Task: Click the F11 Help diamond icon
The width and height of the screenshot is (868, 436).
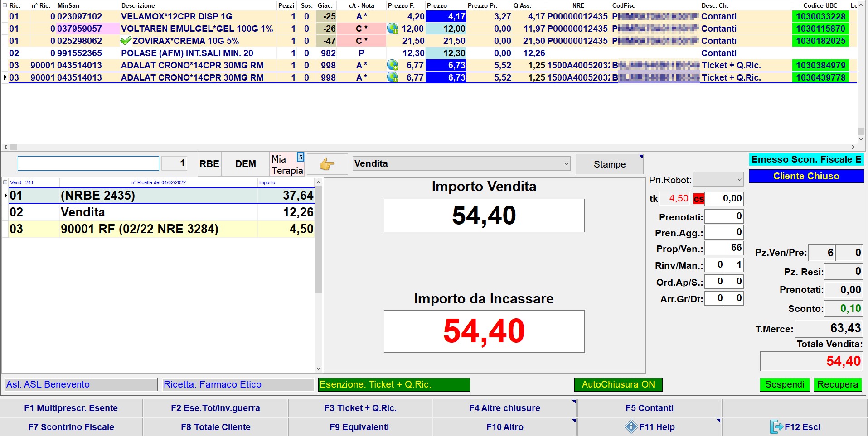Action: (x=631, y=427)
